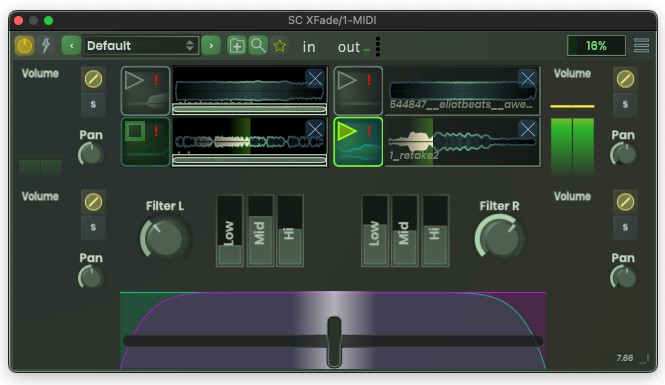Open the 'in' routing menu
This screenshot has width=665, height=385.
tap(309, 47)
